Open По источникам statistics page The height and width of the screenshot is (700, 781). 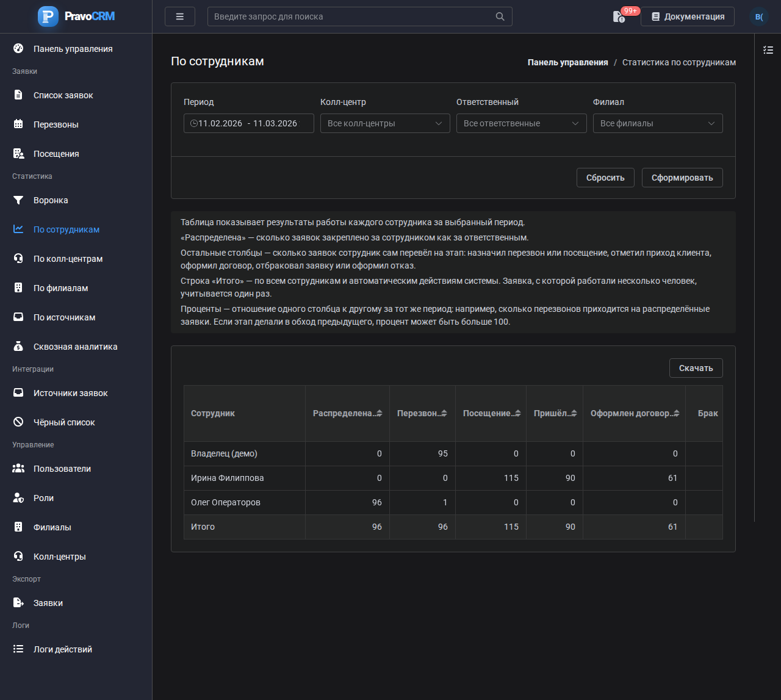click(65, 317)
